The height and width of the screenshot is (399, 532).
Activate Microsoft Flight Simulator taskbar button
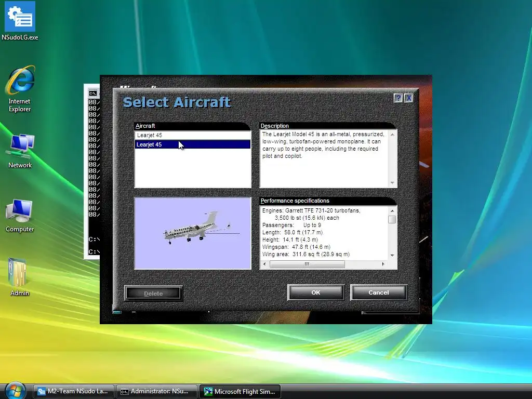240,391
